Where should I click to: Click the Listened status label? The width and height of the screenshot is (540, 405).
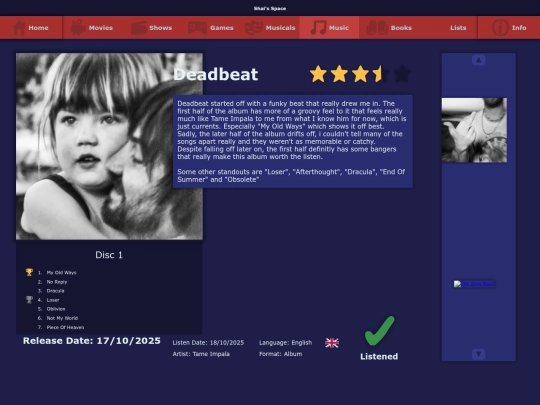379,356
